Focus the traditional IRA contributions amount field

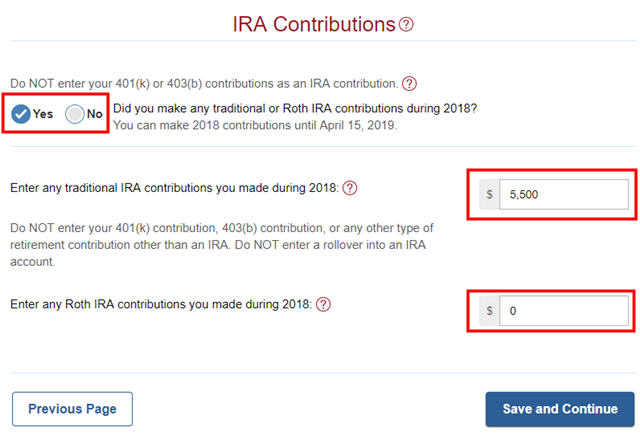pyautogui.click(x=564, y=194)
